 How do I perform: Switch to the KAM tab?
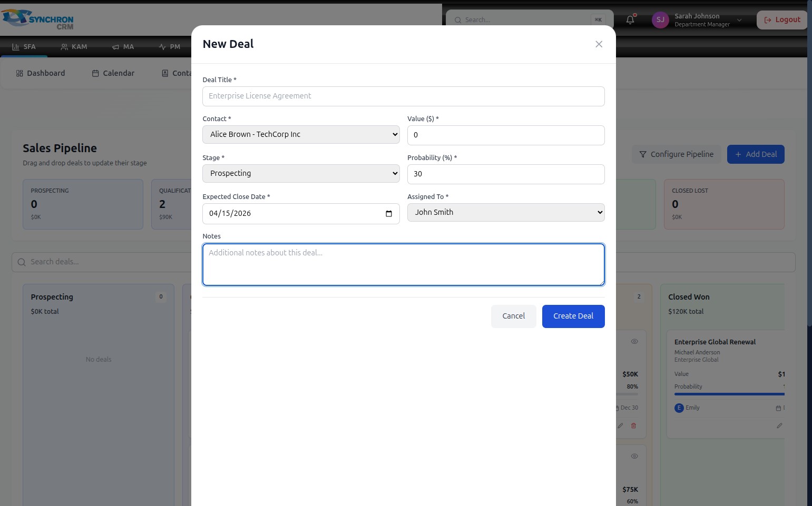pyautogui.click(x=74, y=47)
